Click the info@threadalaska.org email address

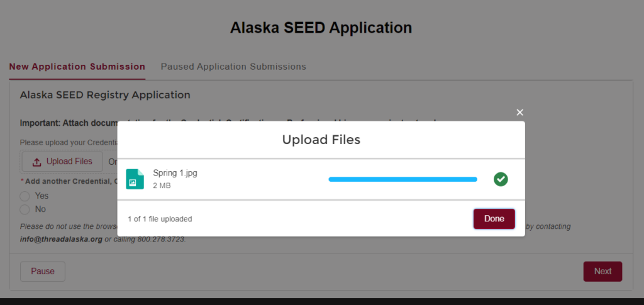(x=61, y=239)
